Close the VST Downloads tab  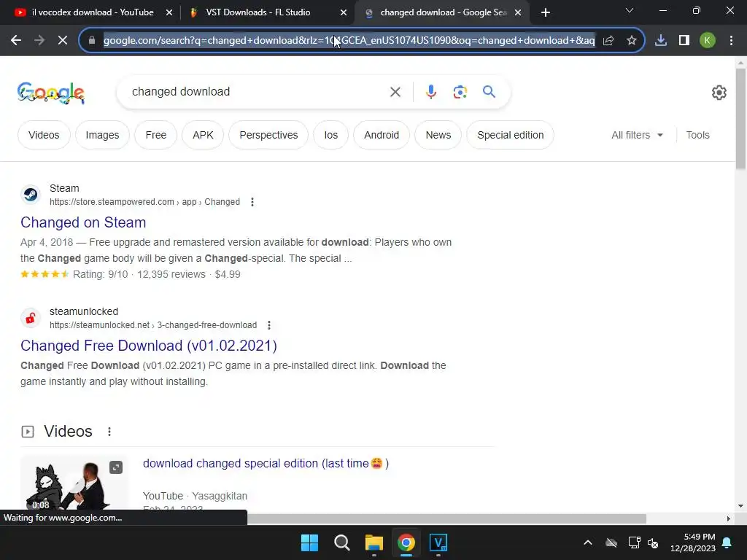pyautogui.click(x=344, y=13)
